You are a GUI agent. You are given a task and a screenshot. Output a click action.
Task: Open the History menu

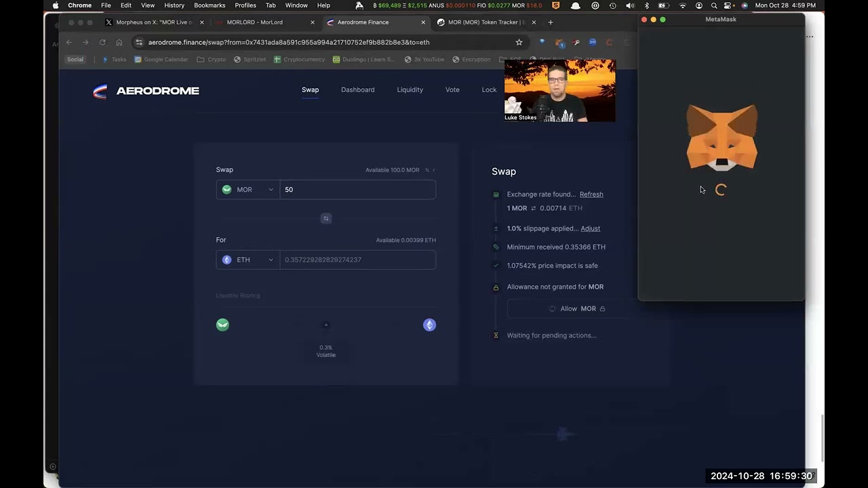click(x=174, y=5)
